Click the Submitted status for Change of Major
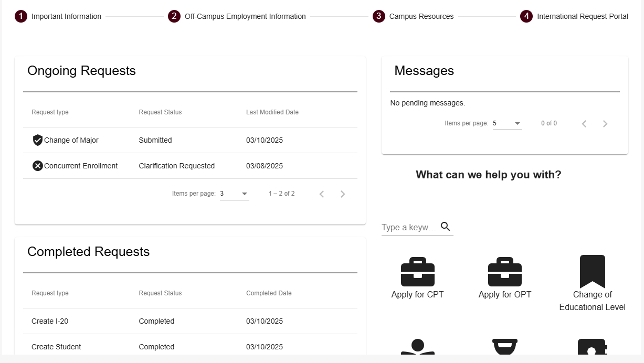644x363 pixels. (x=155, y=140)
